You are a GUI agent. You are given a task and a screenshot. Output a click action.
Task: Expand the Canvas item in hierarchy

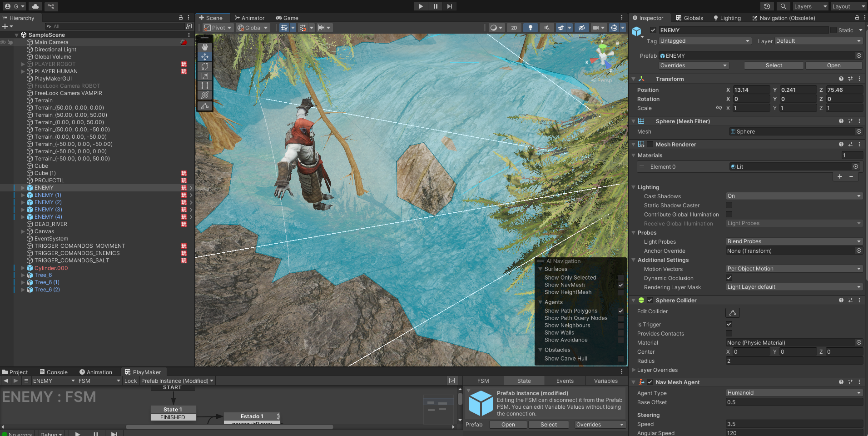pos(23,231)
